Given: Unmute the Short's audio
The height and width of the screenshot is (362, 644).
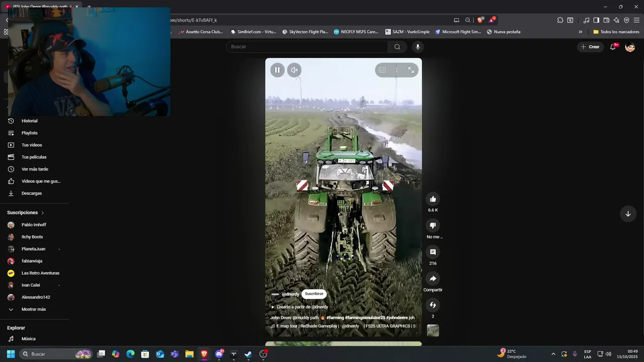Looking at the screenshot, I should point(294,70).
